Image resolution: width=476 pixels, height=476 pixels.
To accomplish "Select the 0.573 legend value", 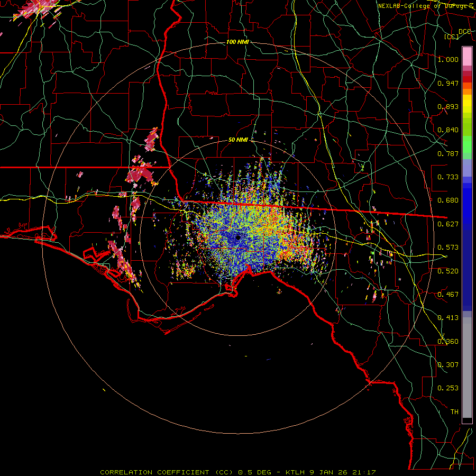I will 448,248.
